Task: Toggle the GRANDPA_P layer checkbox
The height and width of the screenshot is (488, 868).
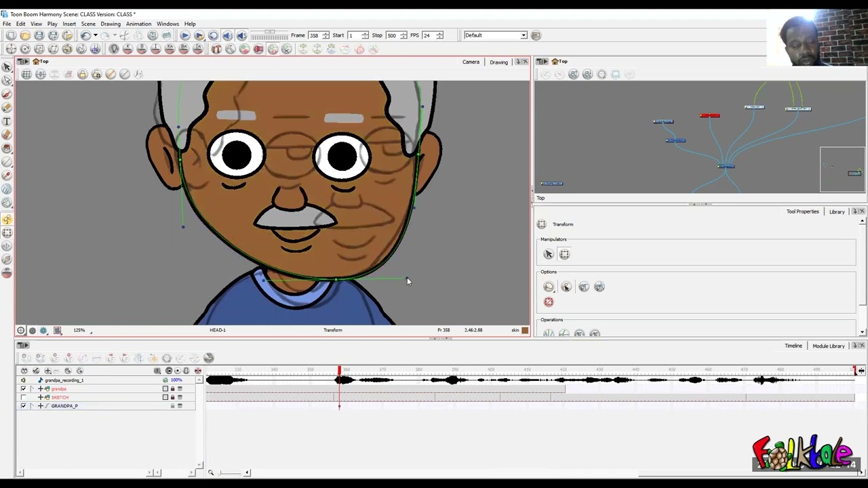Action: click(23, 406)
